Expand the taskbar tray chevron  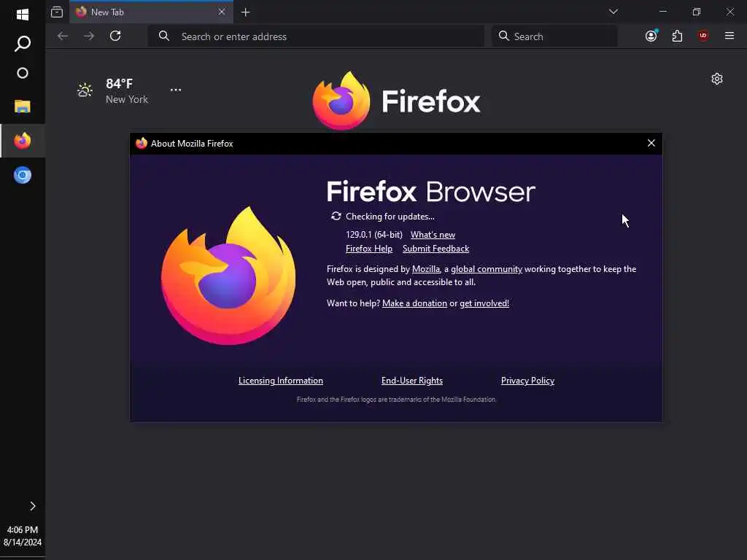tap(32, 506)
